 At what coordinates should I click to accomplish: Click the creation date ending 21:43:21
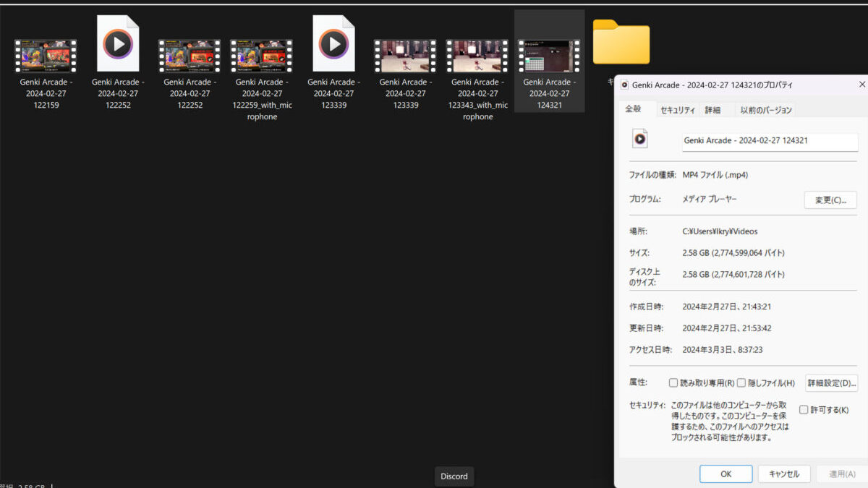click(x=727, y=307)
